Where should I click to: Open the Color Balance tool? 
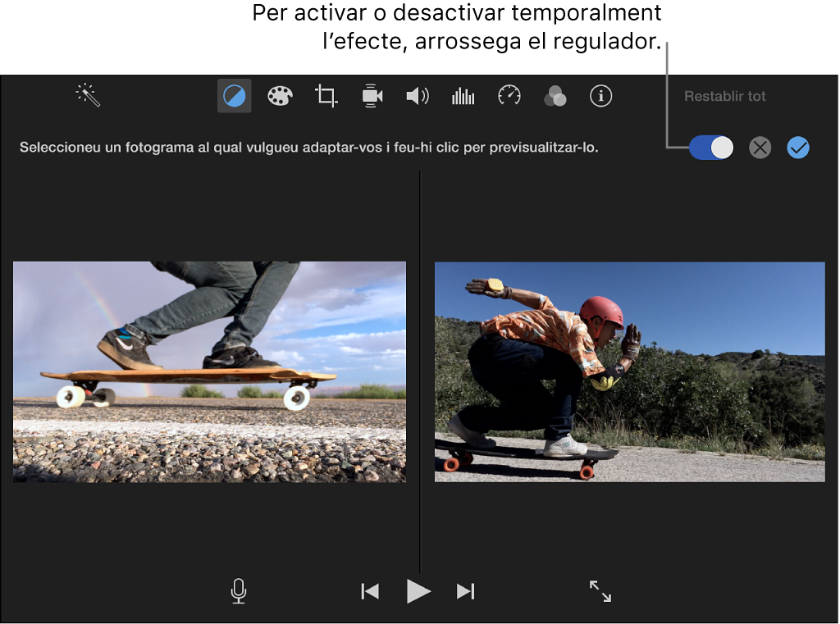[x=233, y=95]
